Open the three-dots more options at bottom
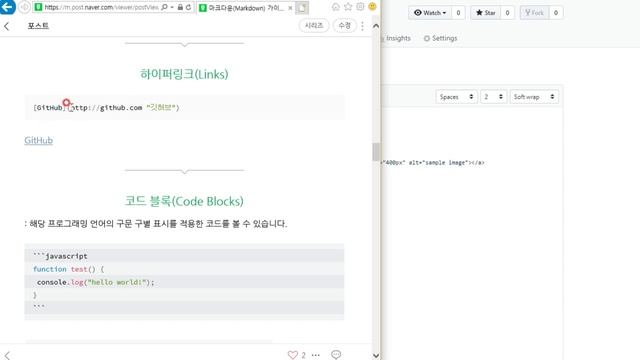The height and width of the screenshot is (360, 640). (316, 355)
